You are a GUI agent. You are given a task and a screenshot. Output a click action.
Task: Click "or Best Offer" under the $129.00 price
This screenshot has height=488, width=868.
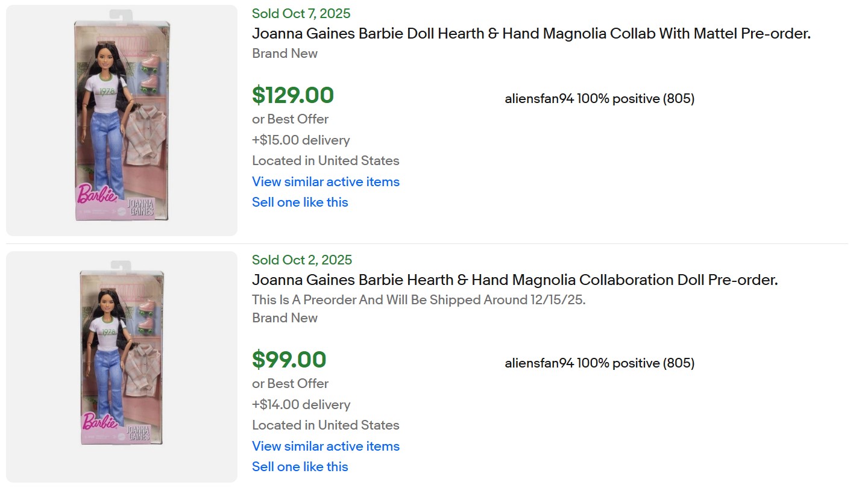(x=290, y=119)
